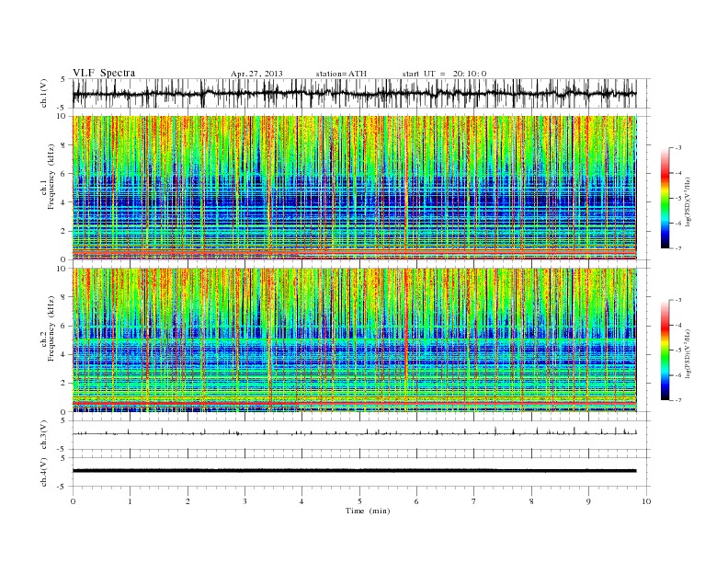Click the time axis tick label '3'
The width and height of the screenshot is (728, 563).
point(245,501)
